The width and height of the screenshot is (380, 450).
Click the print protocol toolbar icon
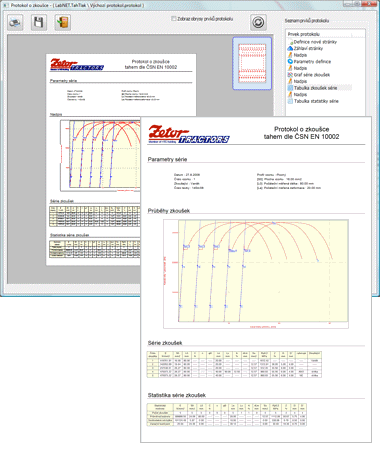pyautogui.click(x=15, y=23)
